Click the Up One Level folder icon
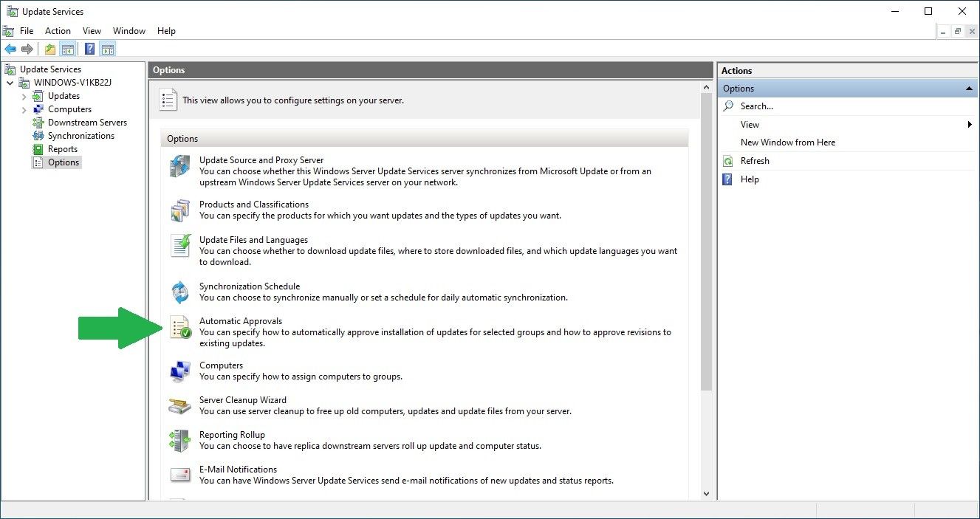The height and width of the screenshot is (519, 980). [x=50, y=49]
